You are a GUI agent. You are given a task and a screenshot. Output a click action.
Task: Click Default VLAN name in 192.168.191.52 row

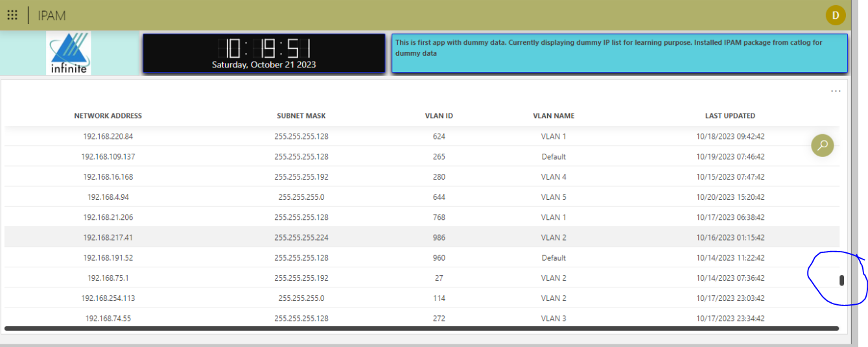pyautogui.click(x=554, y=258)
